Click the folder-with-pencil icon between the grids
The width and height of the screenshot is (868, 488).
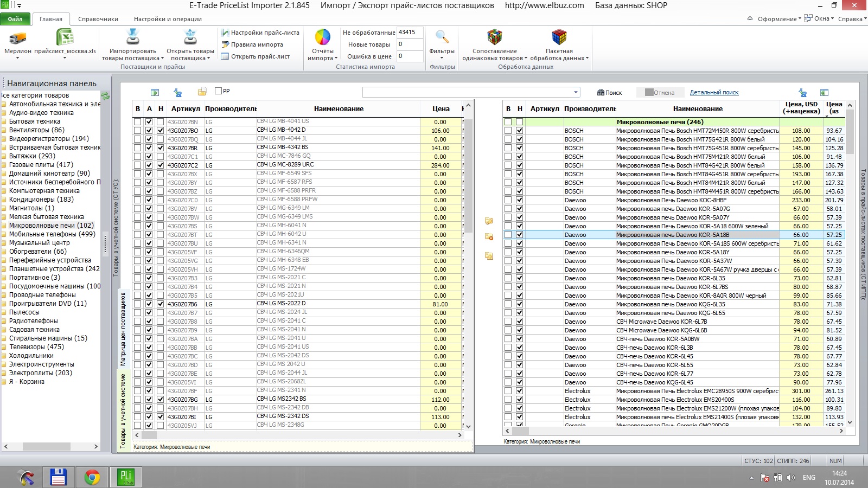point(489,221)
